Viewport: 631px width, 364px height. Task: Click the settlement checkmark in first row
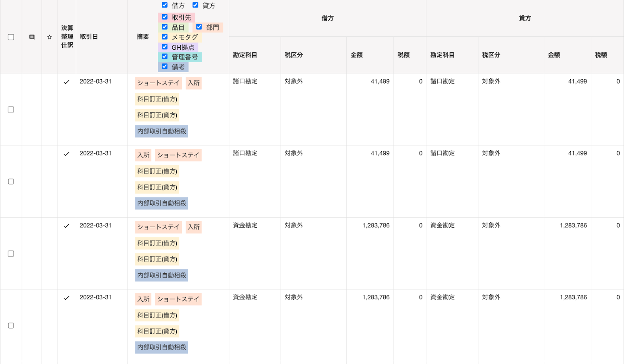67,82
